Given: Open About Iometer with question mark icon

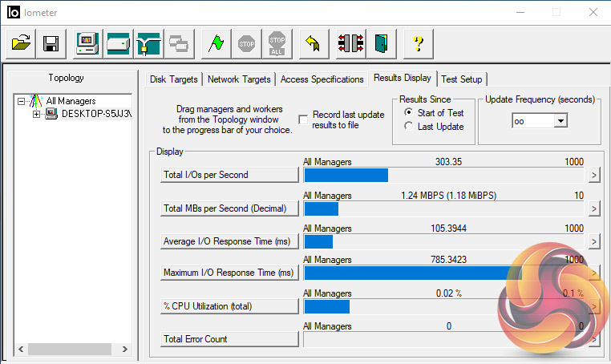Looking at the screenshot, I should pyautogui.click(x=418, y=43).
